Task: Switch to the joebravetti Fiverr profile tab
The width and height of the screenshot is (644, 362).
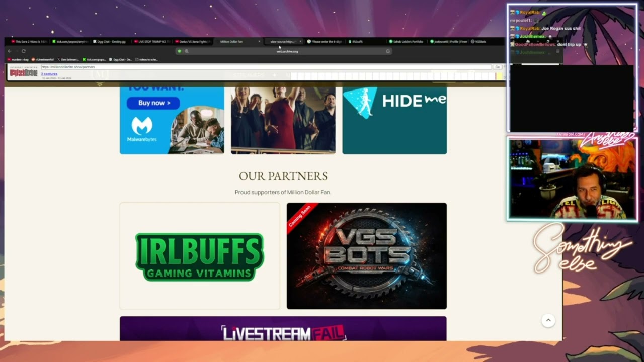Action: click(448, 42)
